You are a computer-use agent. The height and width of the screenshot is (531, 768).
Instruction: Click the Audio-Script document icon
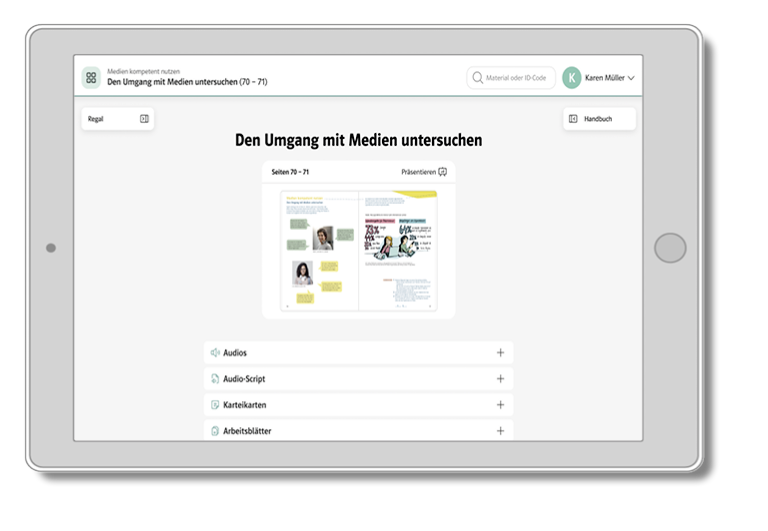coord(215,379)
